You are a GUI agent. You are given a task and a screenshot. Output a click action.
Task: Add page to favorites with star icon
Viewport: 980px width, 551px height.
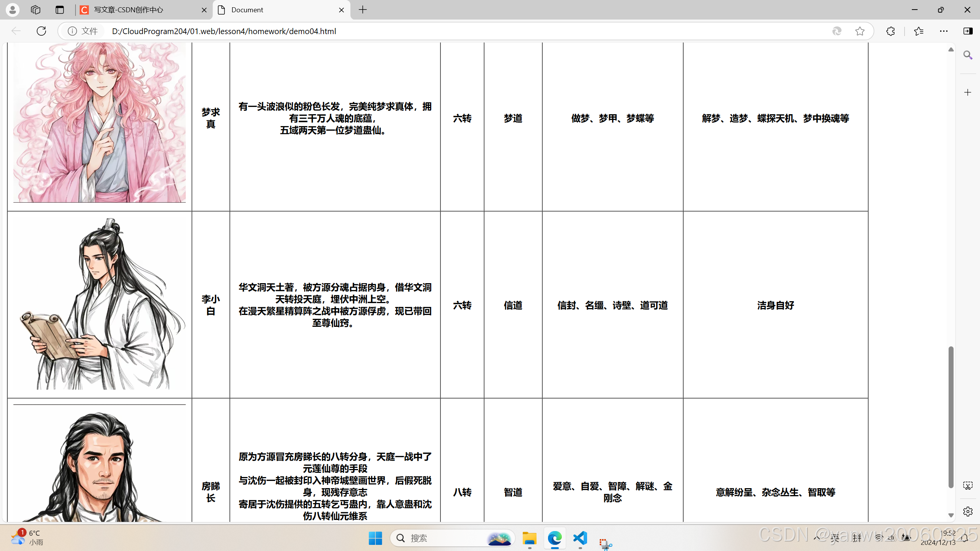860,31
